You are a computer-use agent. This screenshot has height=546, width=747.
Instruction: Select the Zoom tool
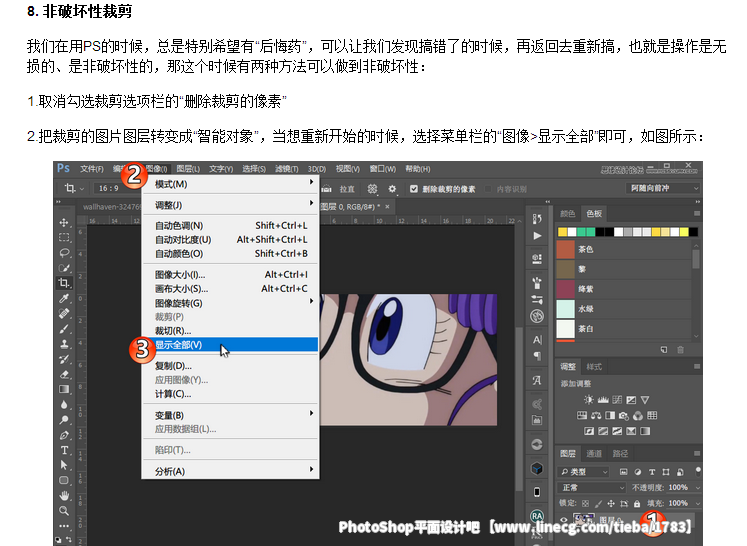click(x=64, y=511)
